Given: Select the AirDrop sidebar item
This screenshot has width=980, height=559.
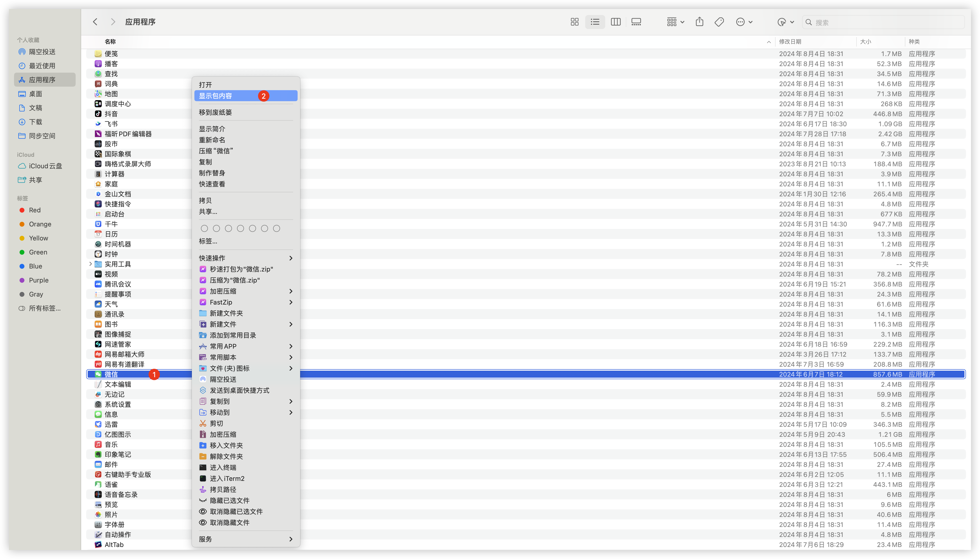Looking at the screenshot, I should tap(42, 52).
